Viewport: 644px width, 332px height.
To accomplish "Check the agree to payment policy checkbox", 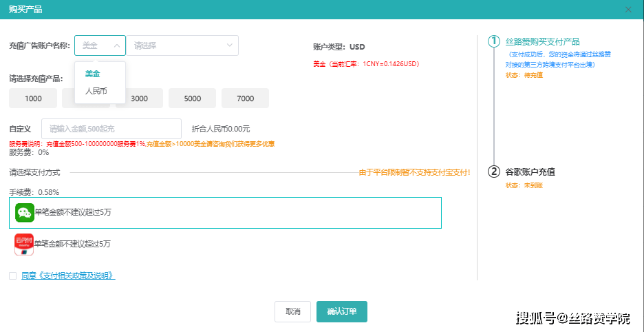I will (x=13, y=276).
